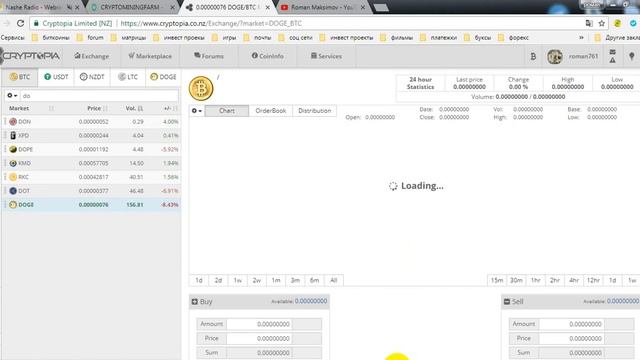Viewport: 640px width, 360px height.
Task: Click the browser address bar URL
Action: (211, 24)
